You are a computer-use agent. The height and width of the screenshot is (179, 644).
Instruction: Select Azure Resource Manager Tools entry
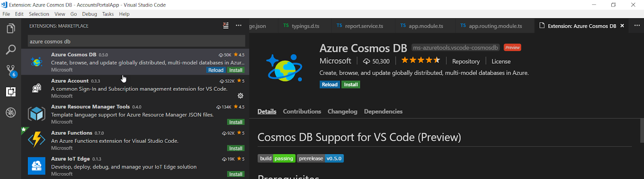click(x=135, y=114)
